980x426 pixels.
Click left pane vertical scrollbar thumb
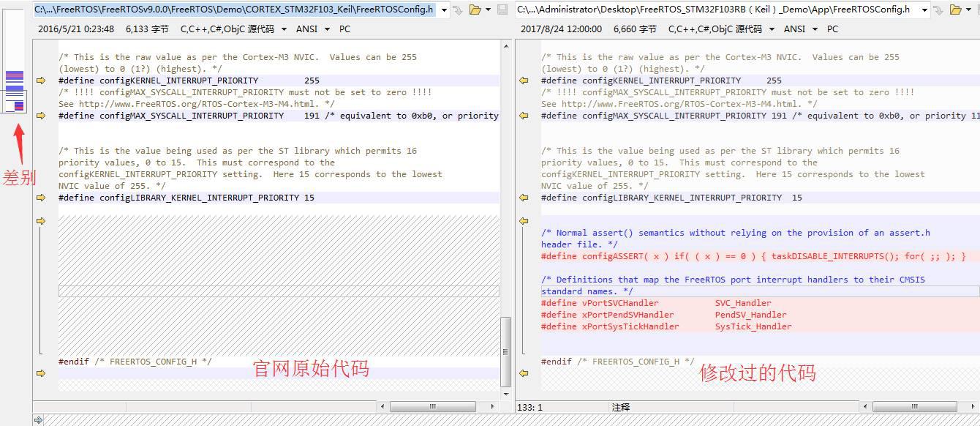point(505,352)
